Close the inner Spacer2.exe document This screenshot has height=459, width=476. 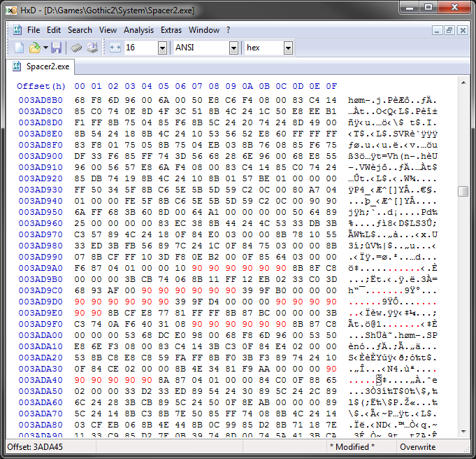[463, 30]
